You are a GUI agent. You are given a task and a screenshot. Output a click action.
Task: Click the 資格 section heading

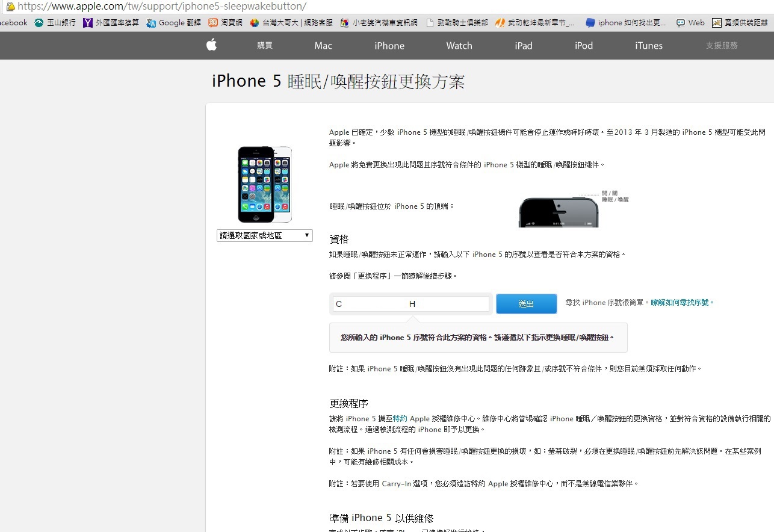click(339, 239)
